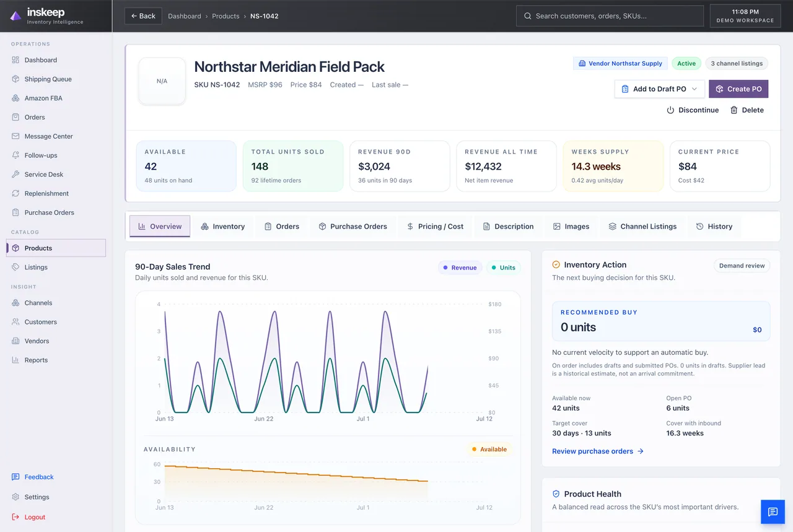The height and width of the screenshot is (532, 793).
Task: Click the Total Units Sold card
Action: click(293, 166)
